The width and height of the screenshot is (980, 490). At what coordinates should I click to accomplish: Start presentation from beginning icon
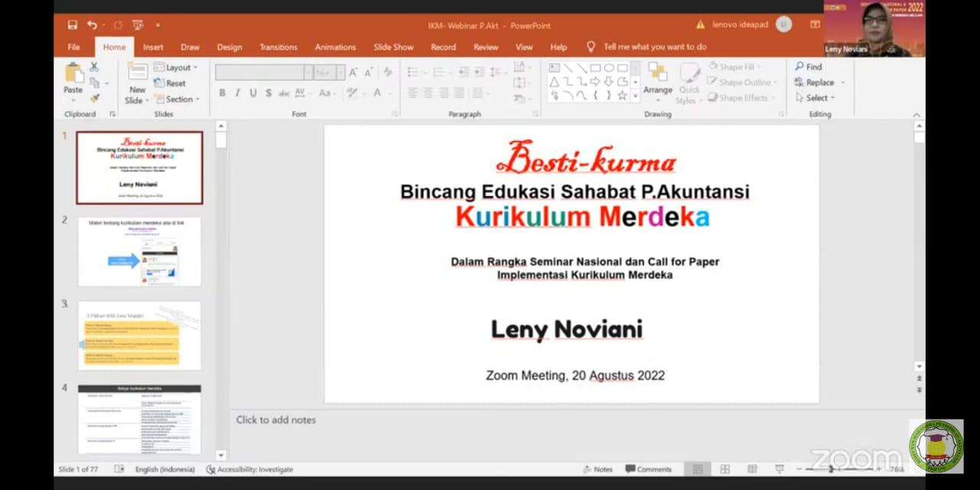click(138, 25)
